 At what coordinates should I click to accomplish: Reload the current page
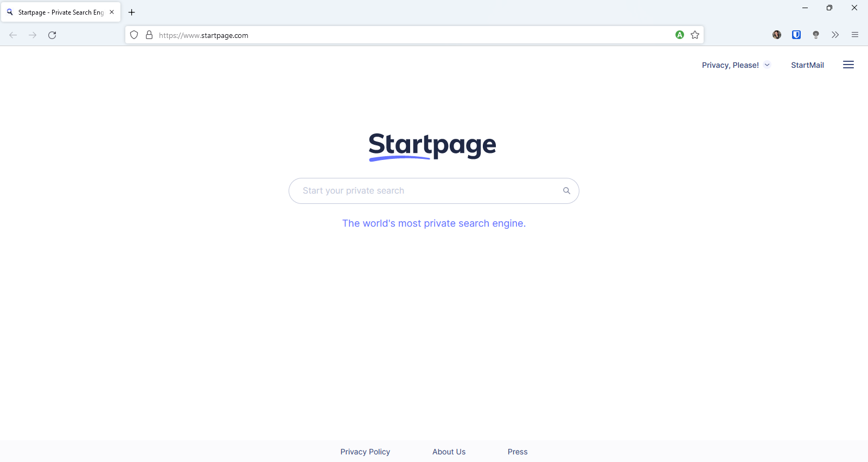pos(52,35)
